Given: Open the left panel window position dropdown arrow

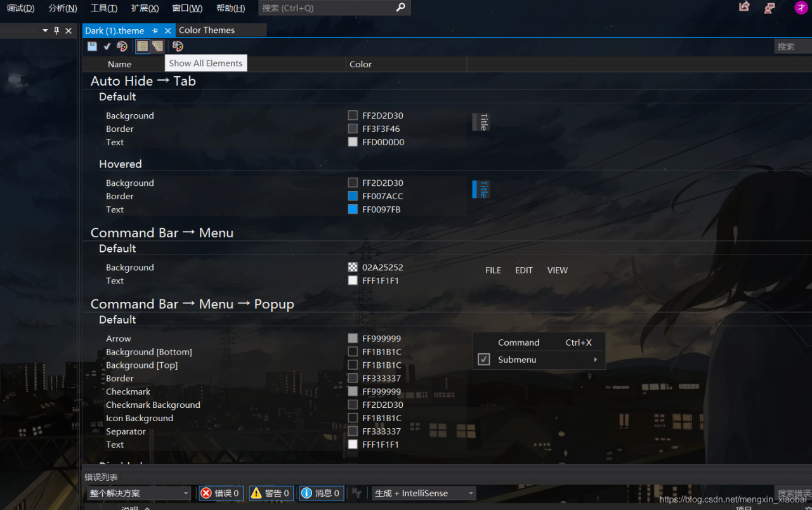Looking at the screenshot, I should (x=45, y=30).
